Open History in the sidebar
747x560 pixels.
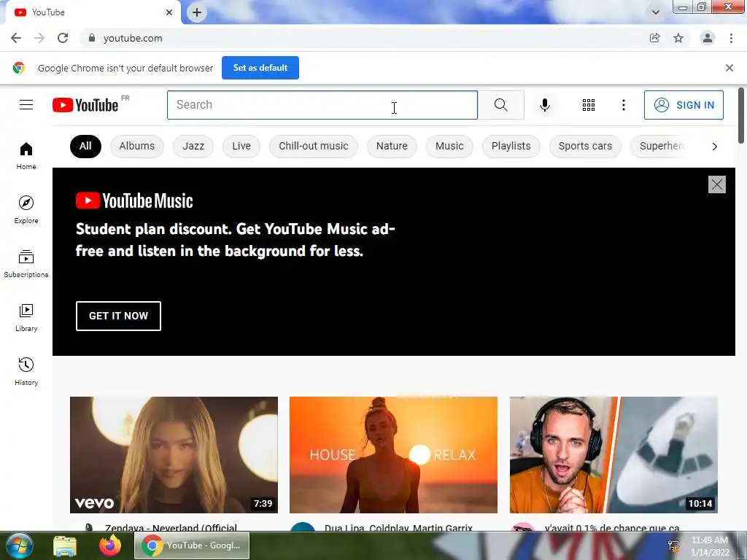point(26,371)
